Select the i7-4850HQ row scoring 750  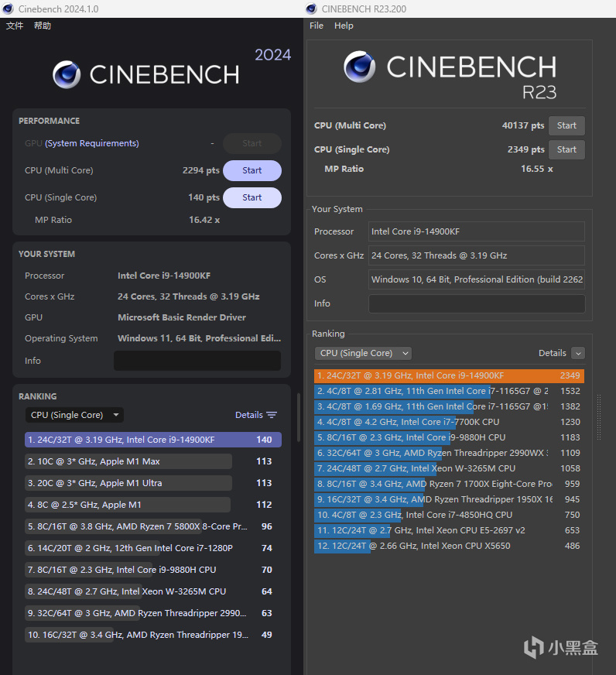pos(449,516)
